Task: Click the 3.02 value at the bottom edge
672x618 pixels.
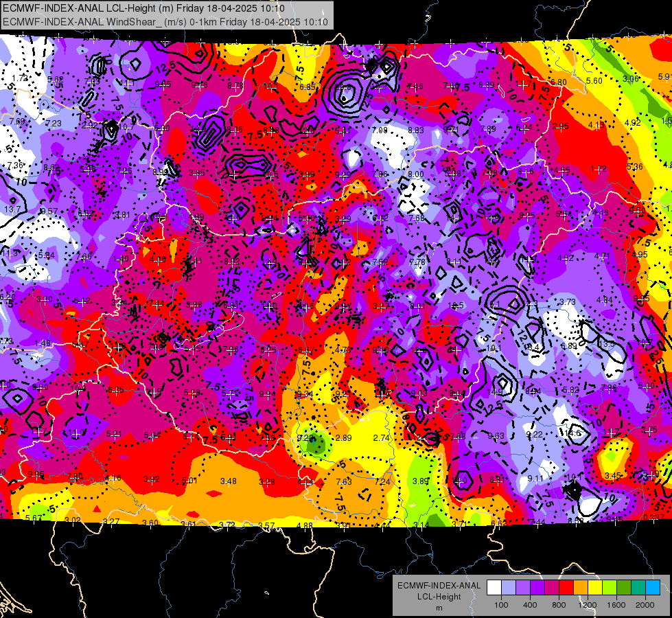Action: (73, 520)
